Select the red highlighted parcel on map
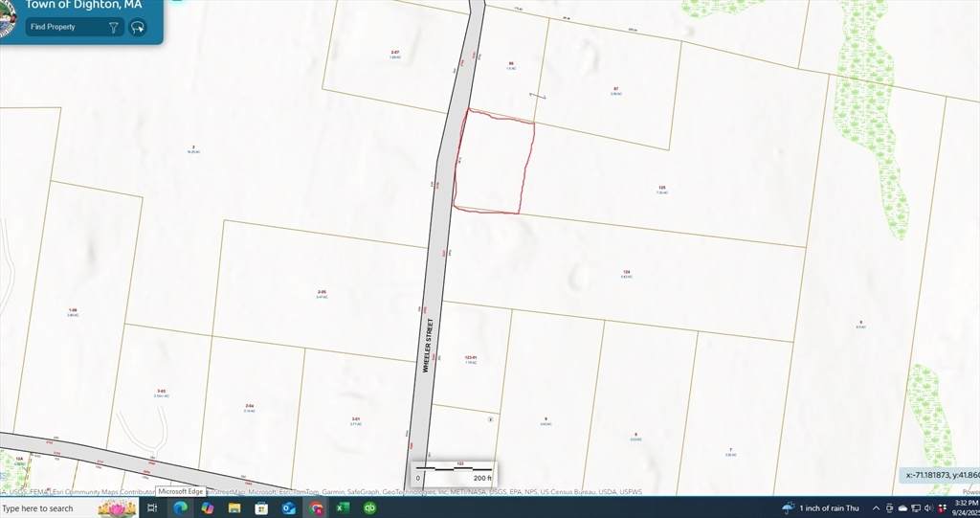 [493, 163]
